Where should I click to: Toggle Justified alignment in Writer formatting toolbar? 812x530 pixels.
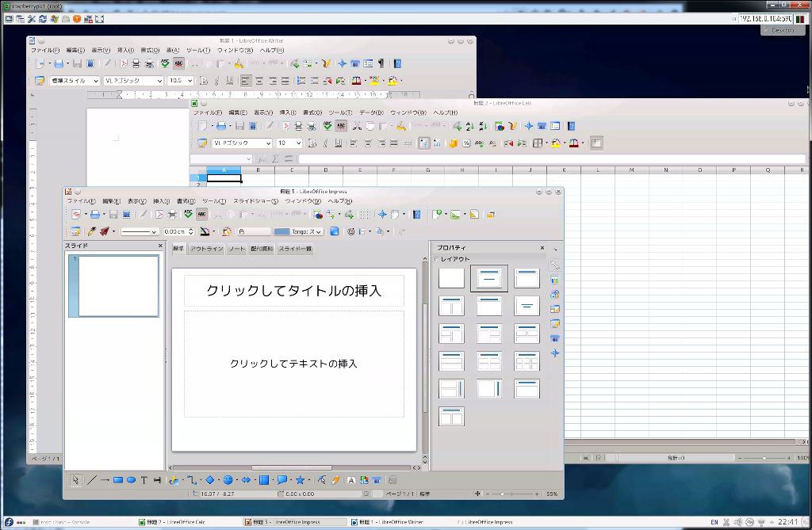point(285,80)
